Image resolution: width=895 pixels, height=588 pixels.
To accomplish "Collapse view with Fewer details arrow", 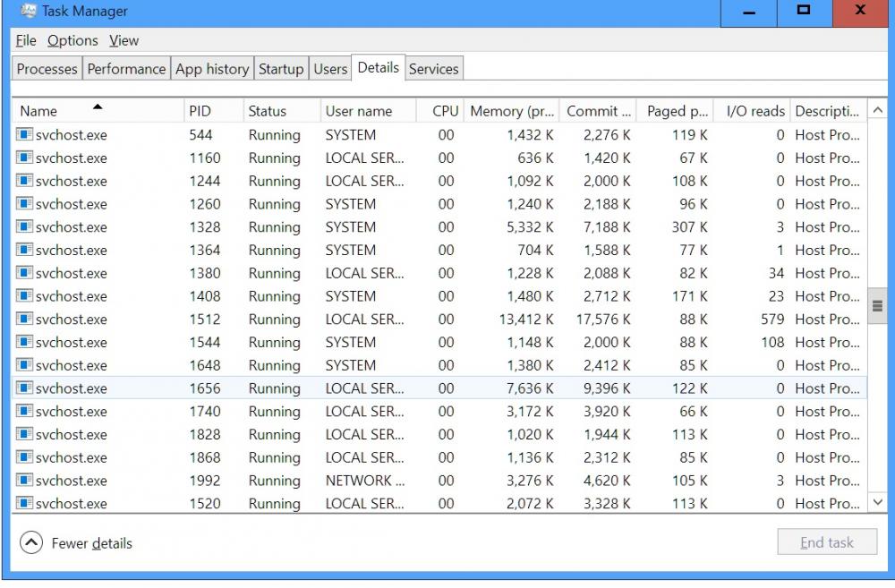I will tap(31, 542).
